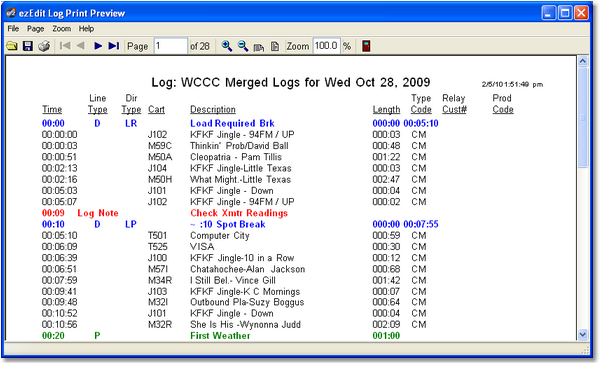Click the 'Length' column header
This screenshot has width=600, height=365.
click(386, 109)
